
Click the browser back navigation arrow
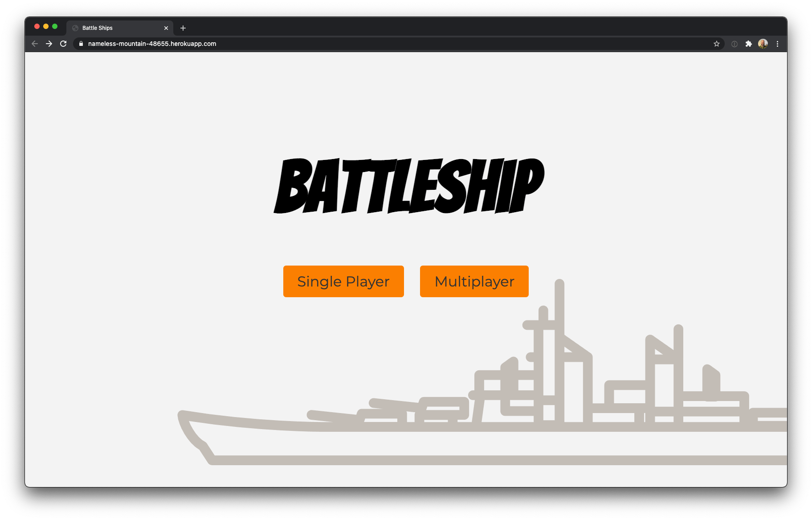coord(34,44)
